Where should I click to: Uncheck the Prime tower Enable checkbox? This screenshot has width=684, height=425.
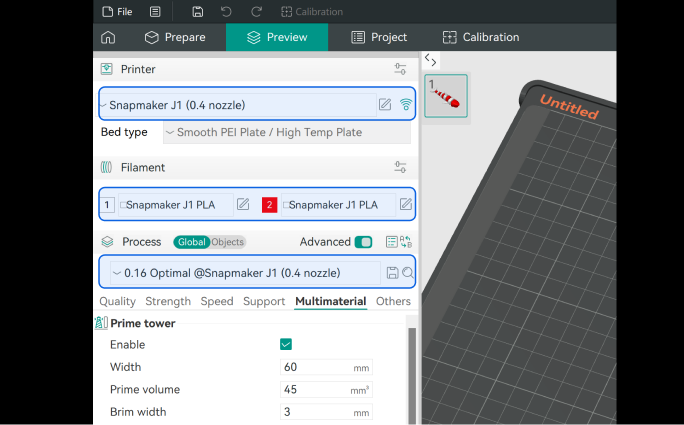[x=286, y=344]
